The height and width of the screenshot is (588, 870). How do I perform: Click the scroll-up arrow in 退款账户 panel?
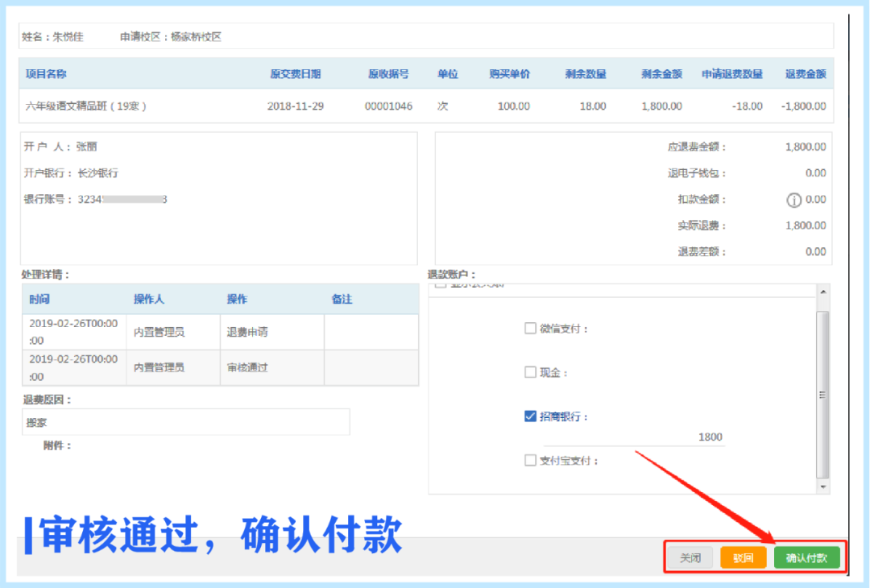822,292
